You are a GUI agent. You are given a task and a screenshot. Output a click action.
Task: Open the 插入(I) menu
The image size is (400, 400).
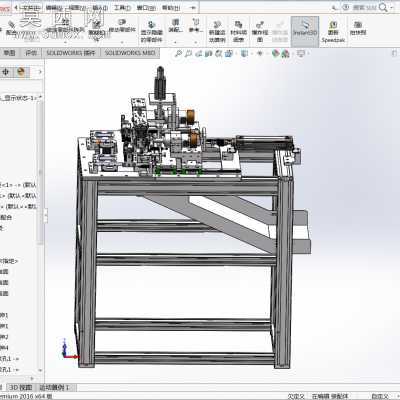(100, 7)
